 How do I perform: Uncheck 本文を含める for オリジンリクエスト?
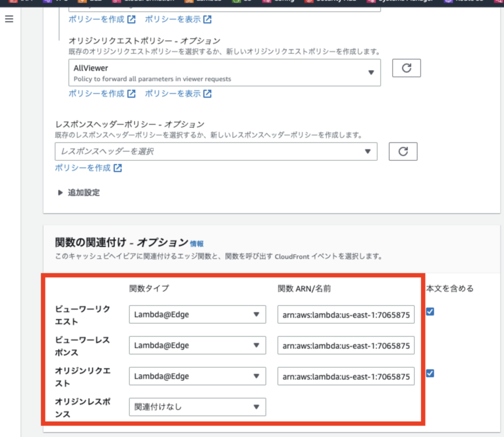coord(430,373)
